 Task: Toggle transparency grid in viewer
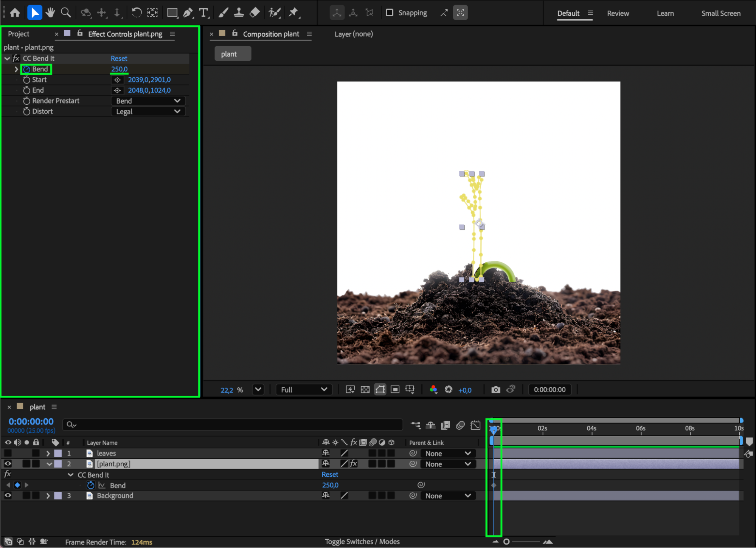pyautogui.click(x=365, y=390)
